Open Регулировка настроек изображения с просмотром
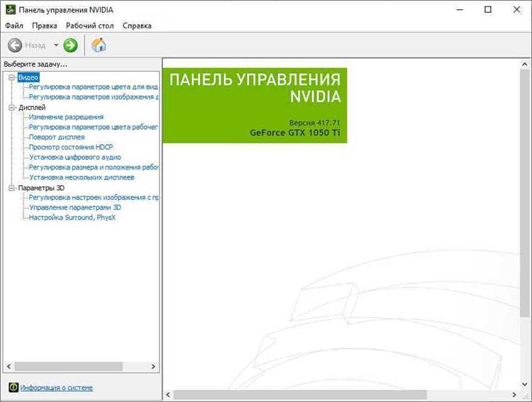 coord(94,197)
